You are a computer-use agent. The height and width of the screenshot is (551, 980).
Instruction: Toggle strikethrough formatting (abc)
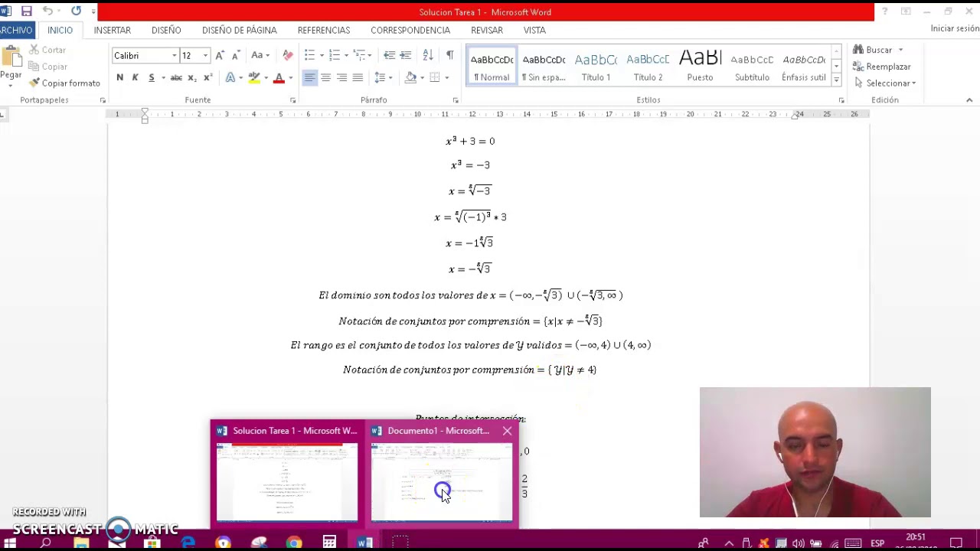[x=176, y=77]
